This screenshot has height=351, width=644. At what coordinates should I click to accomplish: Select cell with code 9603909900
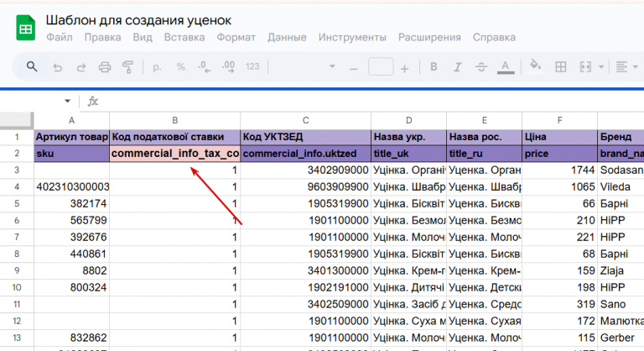305,187
